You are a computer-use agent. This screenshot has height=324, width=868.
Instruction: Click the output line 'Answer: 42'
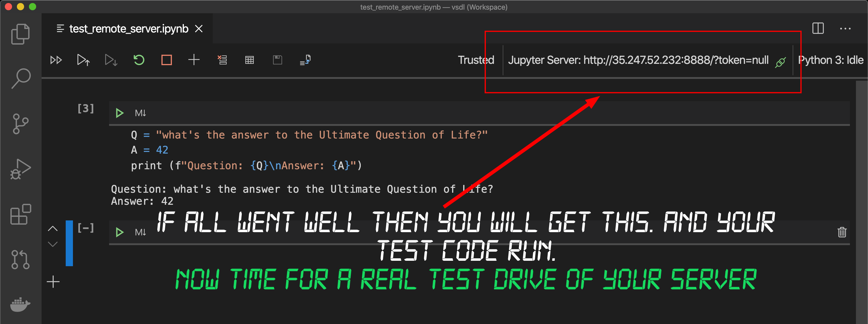142,201
